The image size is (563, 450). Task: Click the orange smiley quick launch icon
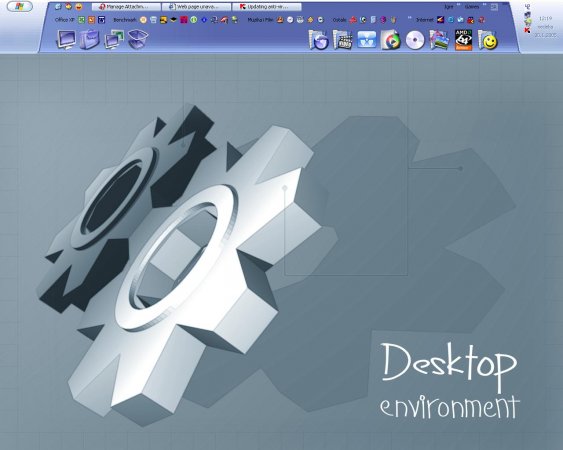coord(79,6)
